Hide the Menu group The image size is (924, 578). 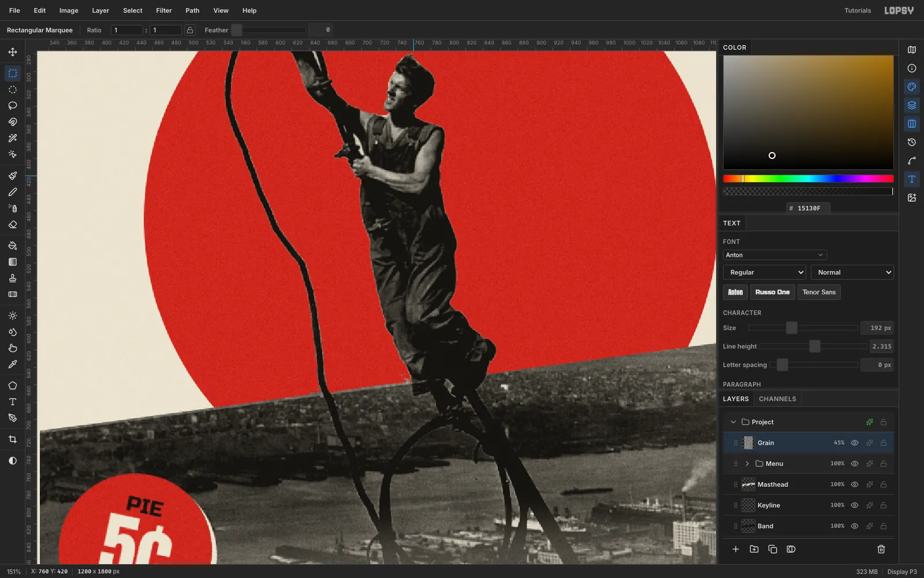click(855, 464)
